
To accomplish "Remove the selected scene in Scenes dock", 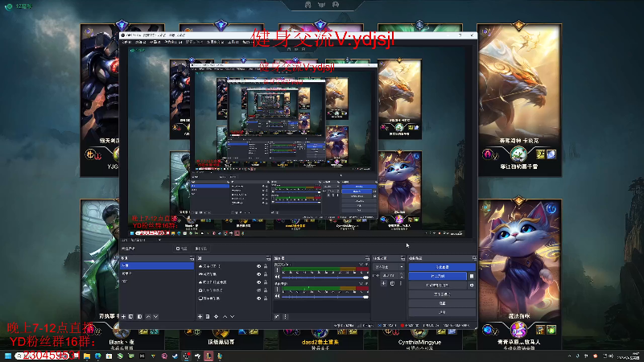I will (130, 317).
